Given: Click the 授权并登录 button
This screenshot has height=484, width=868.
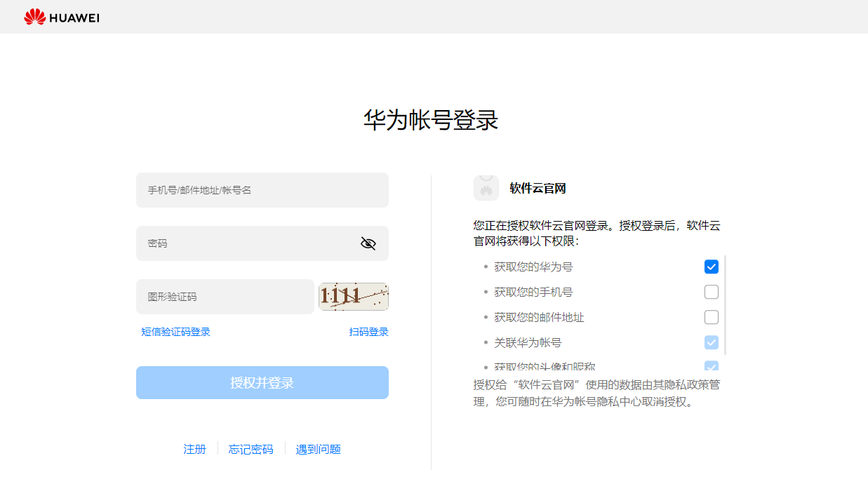Looking at the screenshot, I should (262, 383).
